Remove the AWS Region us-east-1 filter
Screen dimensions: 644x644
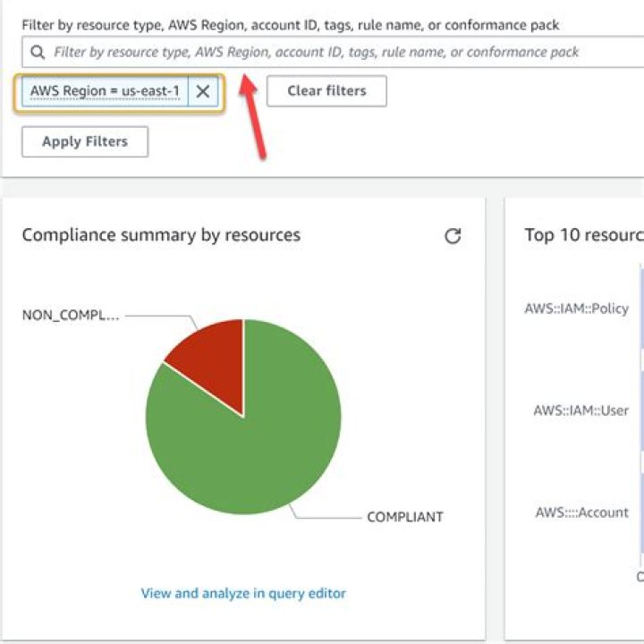(x=203, y=91)
